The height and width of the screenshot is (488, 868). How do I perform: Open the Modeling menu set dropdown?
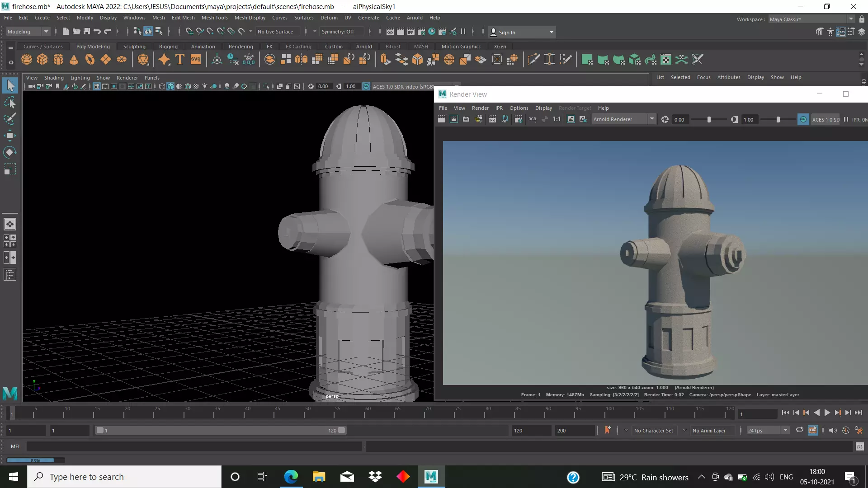(x=28, y=32)
